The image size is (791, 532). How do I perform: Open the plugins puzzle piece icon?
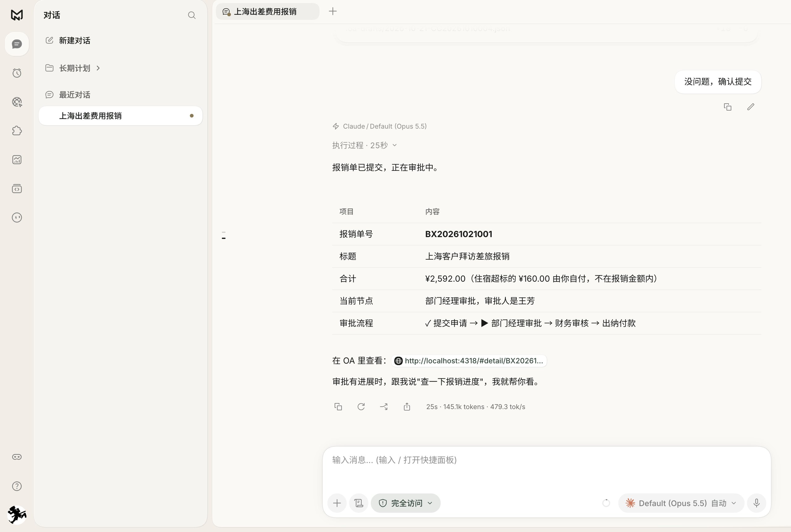[17, 131]
